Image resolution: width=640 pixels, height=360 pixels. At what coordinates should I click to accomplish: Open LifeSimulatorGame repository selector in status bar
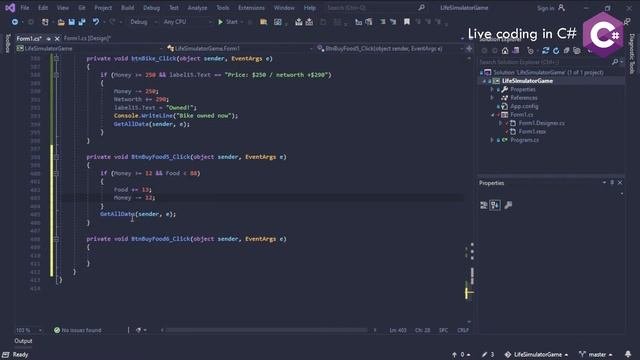(536, 355)
